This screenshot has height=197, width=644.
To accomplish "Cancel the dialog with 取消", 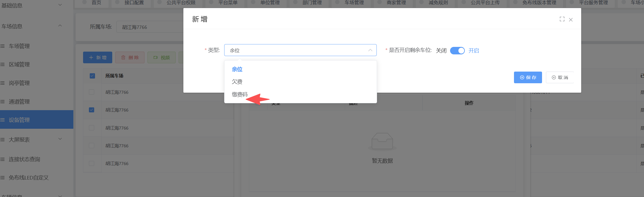I will [560, 77].
